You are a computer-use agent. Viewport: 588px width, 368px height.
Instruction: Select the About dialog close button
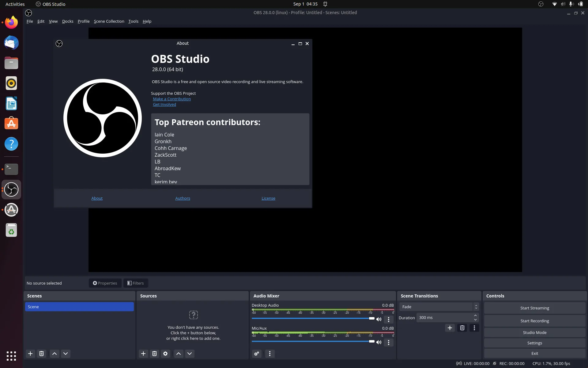(307, 43)
